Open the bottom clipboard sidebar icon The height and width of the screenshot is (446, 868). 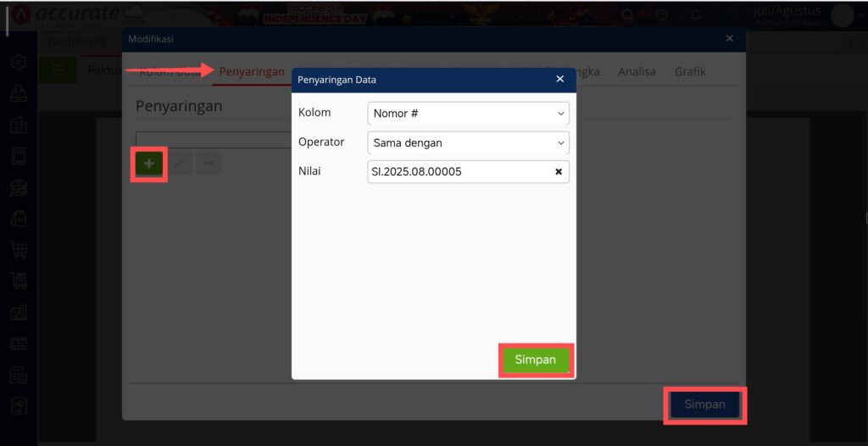(x=19, y=407)
